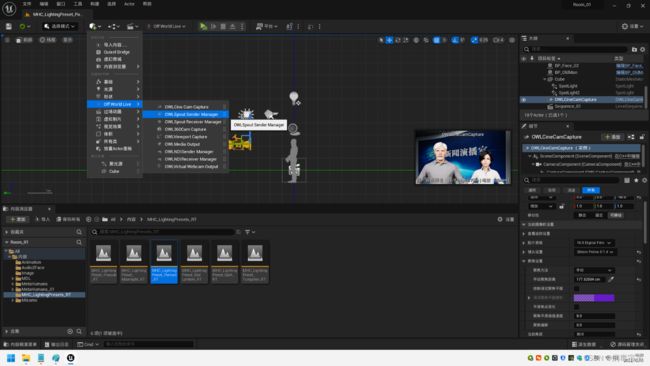
Task: Click the focus distance value field
Action: (x=589, y=279)
